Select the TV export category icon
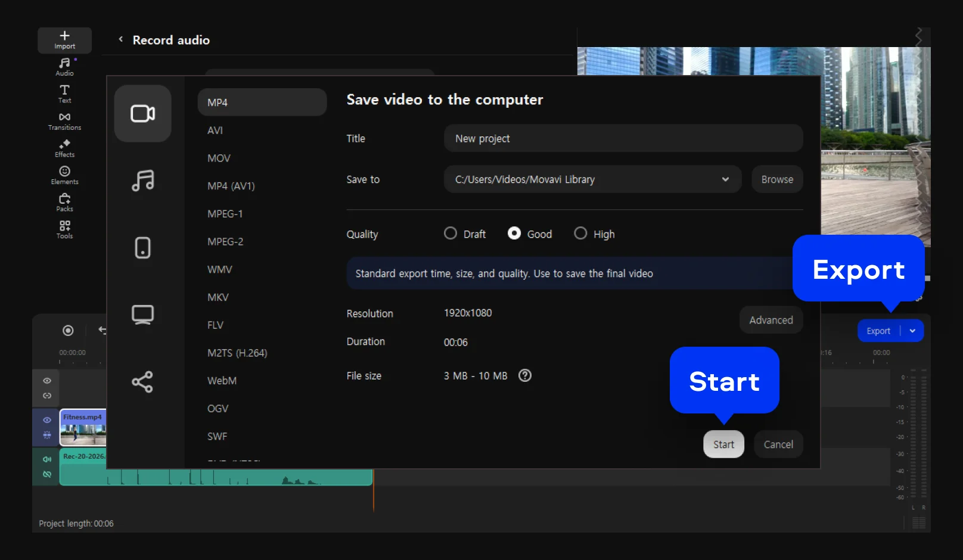Screen dimensions: 963x560 [x=142, y=315]
